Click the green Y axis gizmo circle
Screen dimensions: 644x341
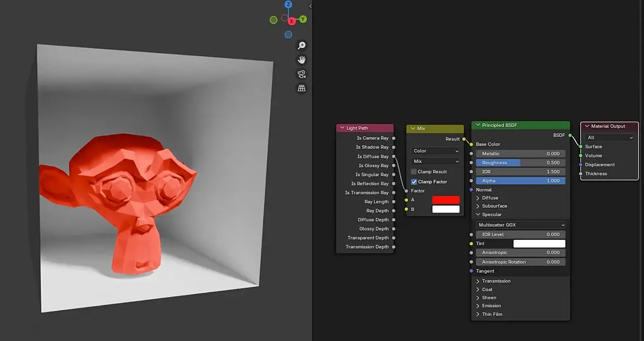(303, 19)
